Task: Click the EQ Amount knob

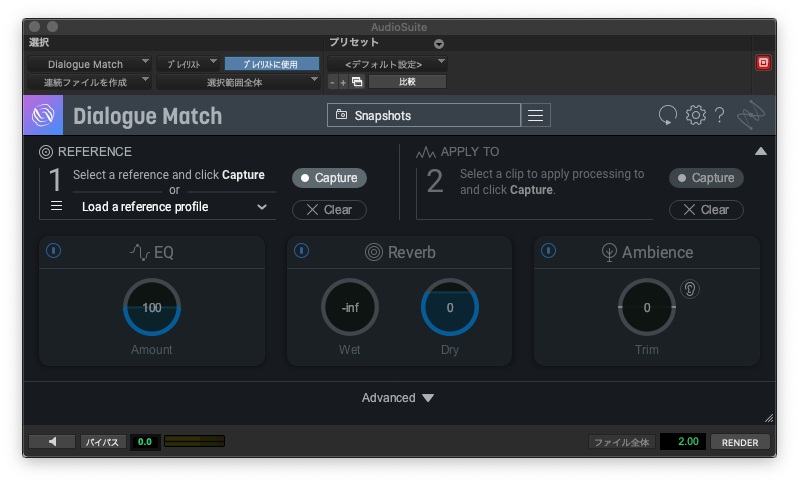Action: coord(152,307)
